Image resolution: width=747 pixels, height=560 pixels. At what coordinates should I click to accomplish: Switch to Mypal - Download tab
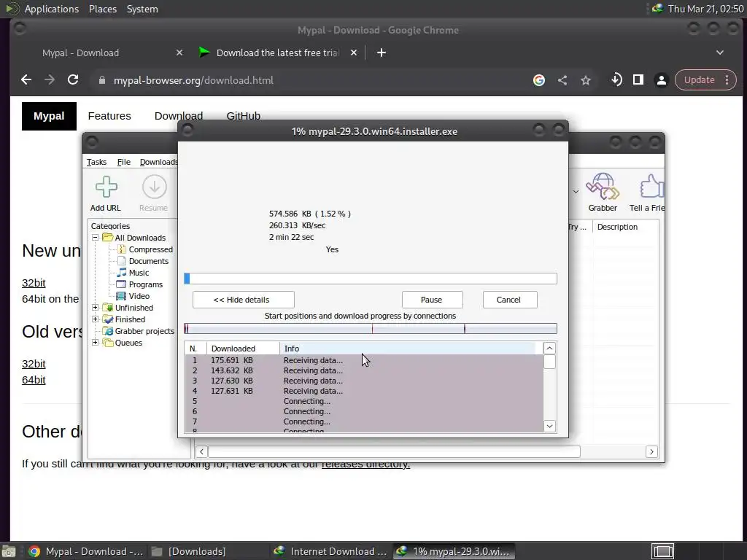point(80,52)
